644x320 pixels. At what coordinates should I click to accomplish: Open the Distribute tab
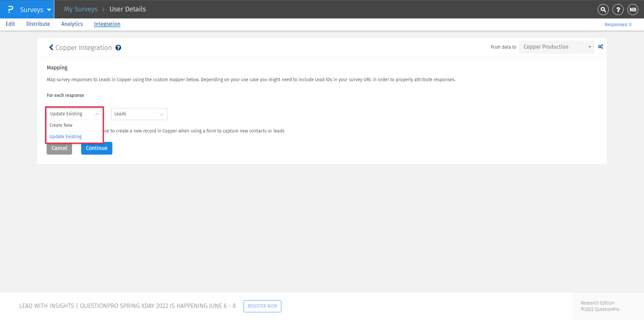pos(38,24)
